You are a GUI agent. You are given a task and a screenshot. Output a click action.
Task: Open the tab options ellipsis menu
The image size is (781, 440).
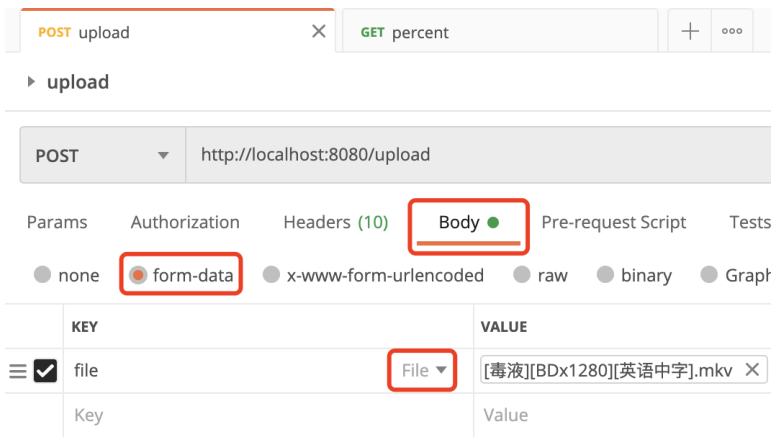click(732, 32)
